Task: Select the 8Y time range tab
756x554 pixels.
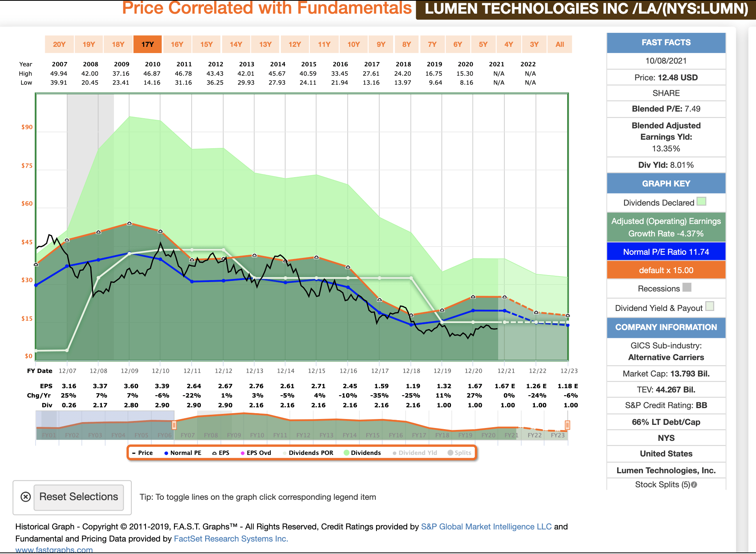Action: [407, 44]
